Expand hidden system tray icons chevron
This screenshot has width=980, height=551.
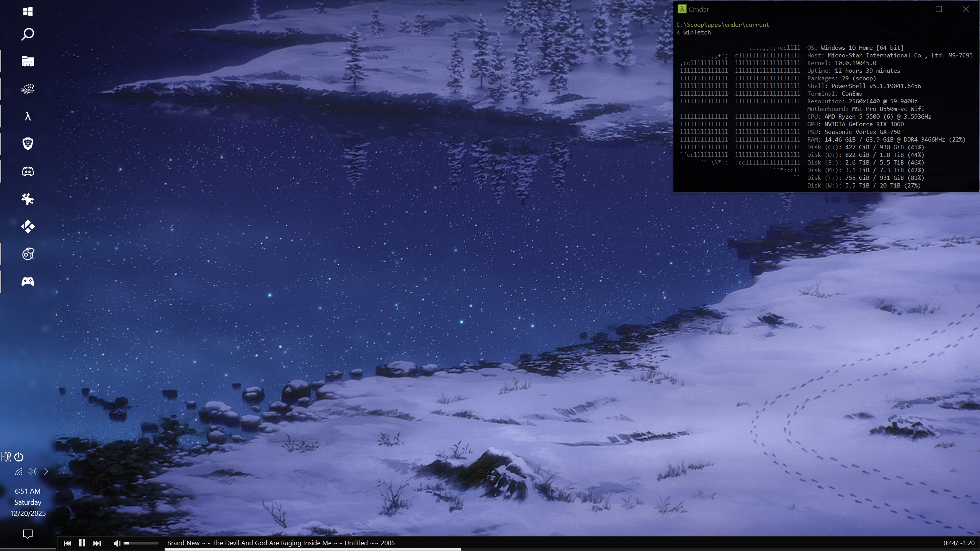pyautogui.click(x=46, y=471)
